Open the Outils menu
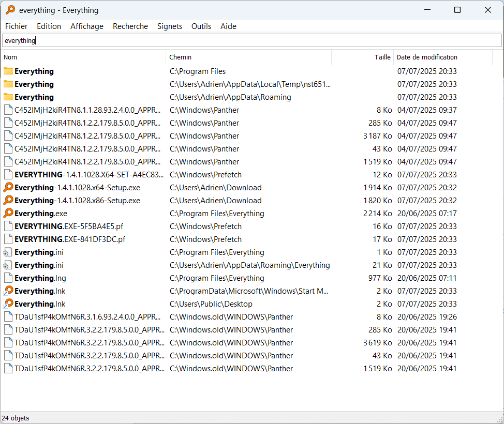 point(201,26)
